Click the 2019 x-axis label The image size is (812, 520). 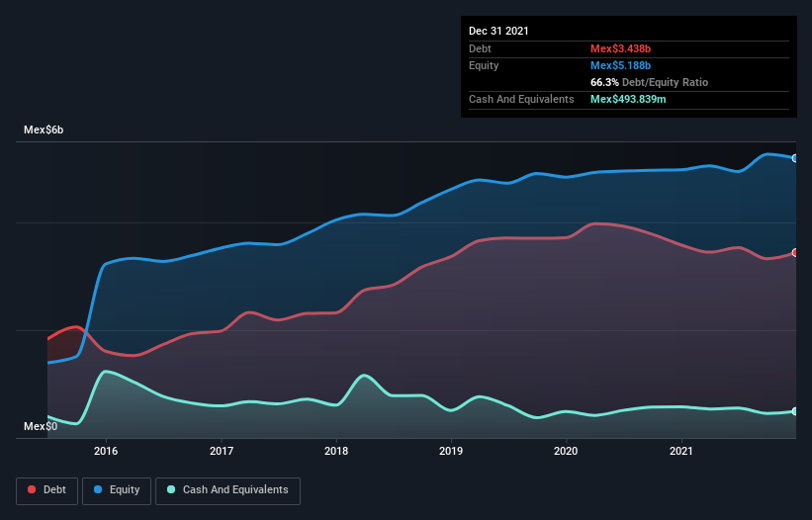[451, 451]
